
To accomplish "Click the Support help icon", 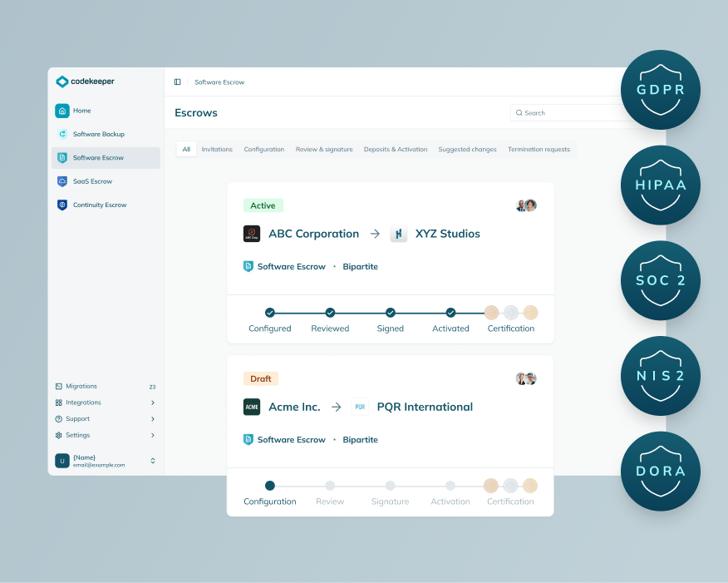I will coord(58,418).
